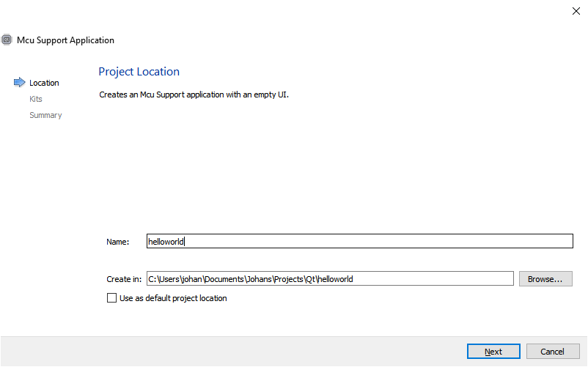Click the 'Mcu Support Application' window title
This screenshot has height=367, width=588.
[x=65, y=40]
